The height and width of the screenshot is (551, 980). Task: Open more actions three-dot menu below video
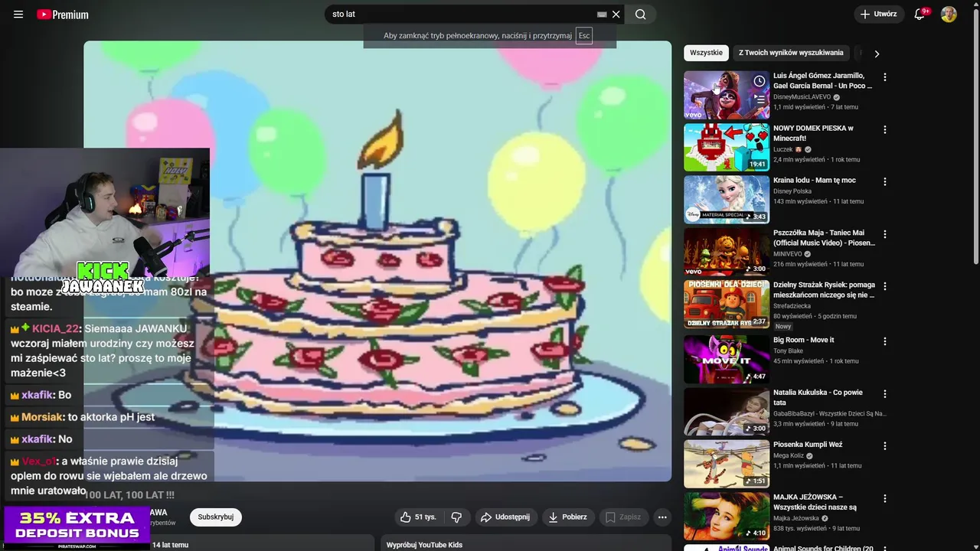662,517
